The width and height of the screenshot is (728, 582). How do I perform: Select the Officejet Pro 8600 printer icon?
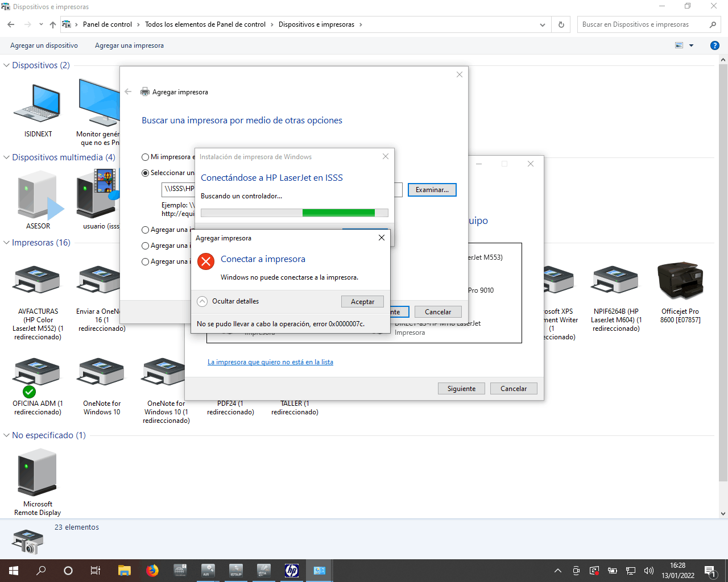[x=680, y=280]
